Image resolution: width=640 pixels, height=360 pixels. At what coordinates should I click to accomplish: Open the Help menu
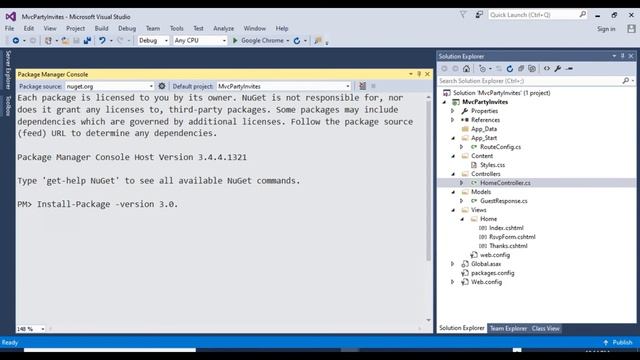(x=282, y=29)
